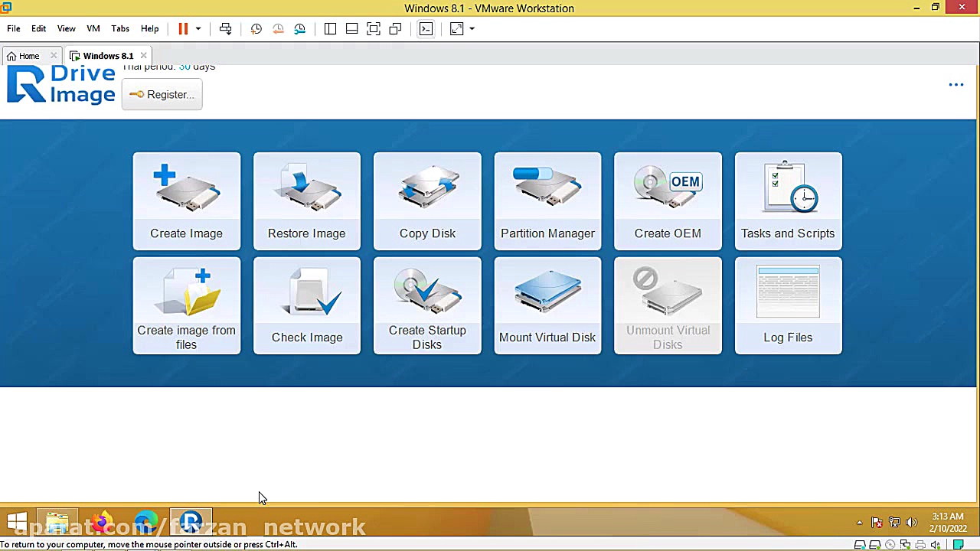Select Create image from files

point(186,305)
